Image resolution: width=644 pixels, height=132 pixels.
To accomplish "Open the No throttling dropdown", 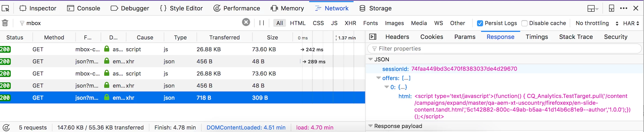I will (596, 23).
